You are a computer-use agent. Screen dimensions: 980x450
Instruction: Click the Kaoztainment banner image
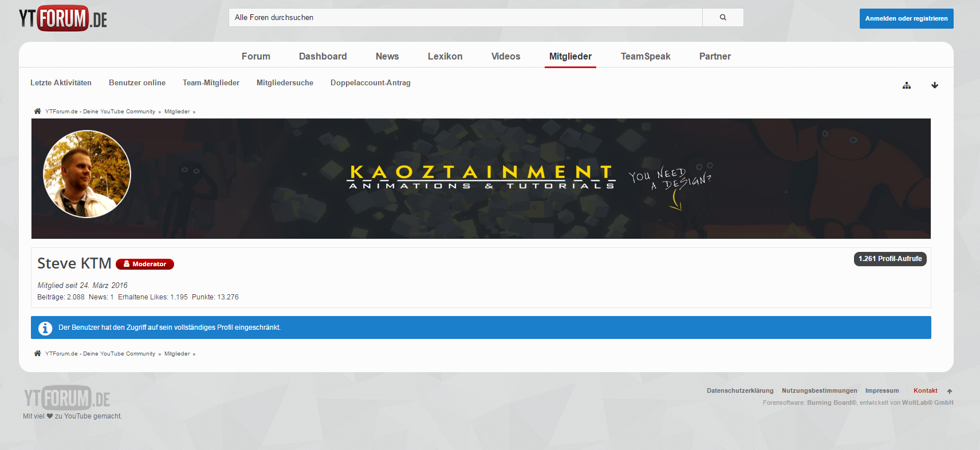481,178
